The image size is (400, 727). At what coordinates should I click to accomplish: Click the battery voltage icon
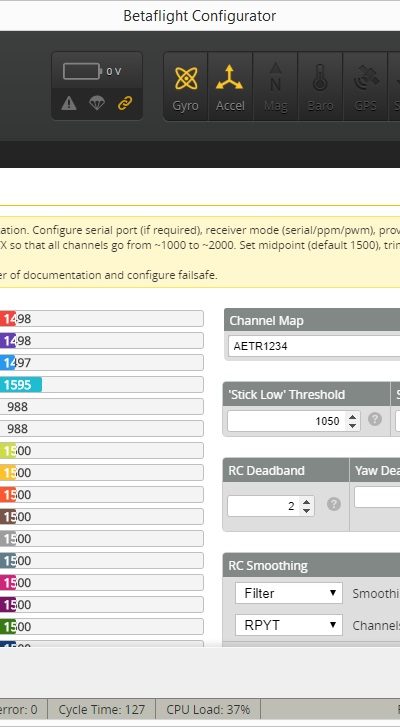[x=82, y=71]
